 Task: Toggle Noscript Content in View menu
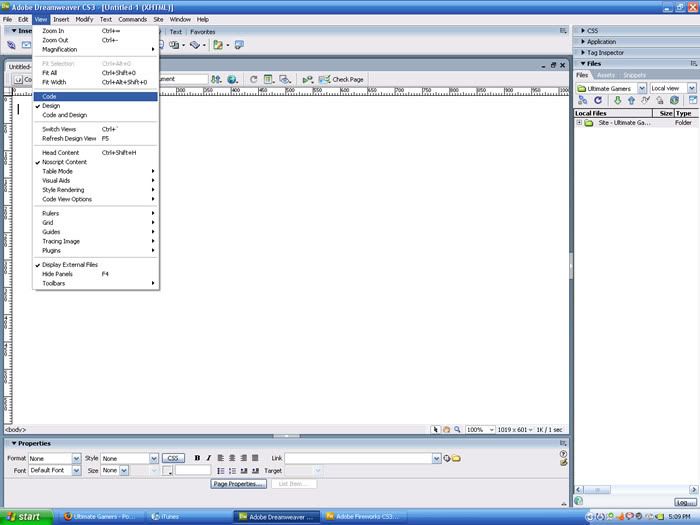click(96, 162)
